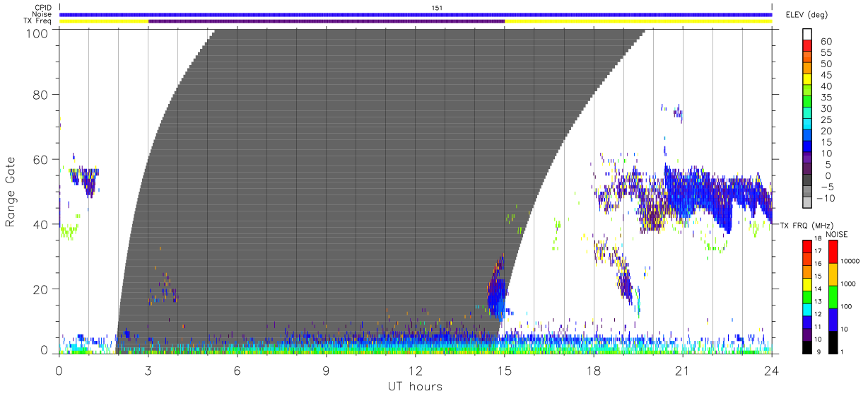Click the NOISE tick label 10000
The height and width of the screenshot is (401, 868).
(x=852, y=261)
